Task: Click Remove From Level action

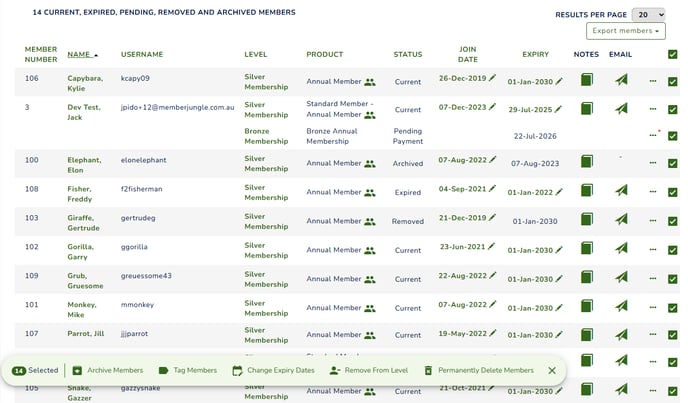Action: coord(369,370)
